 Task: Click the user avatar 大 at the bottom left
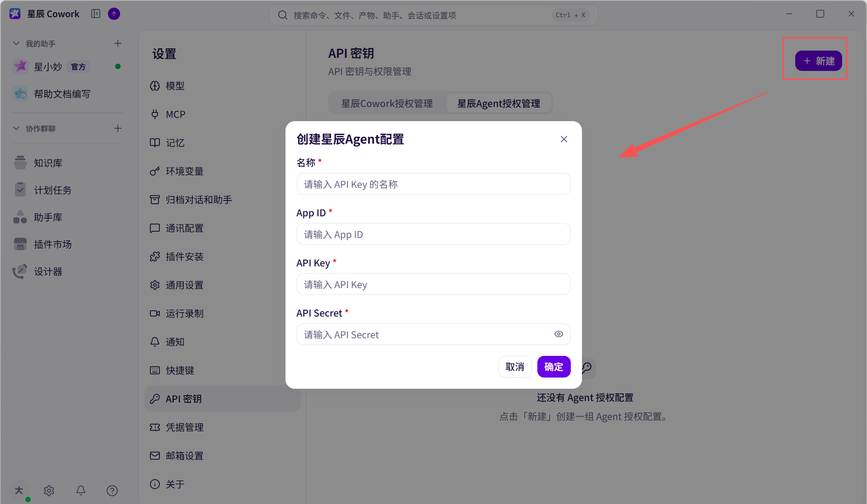19,490
